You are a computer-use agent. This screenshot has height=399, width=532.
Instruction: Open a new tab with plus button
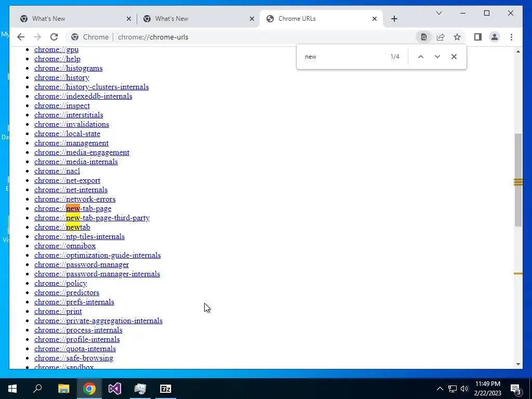(394, 19)
